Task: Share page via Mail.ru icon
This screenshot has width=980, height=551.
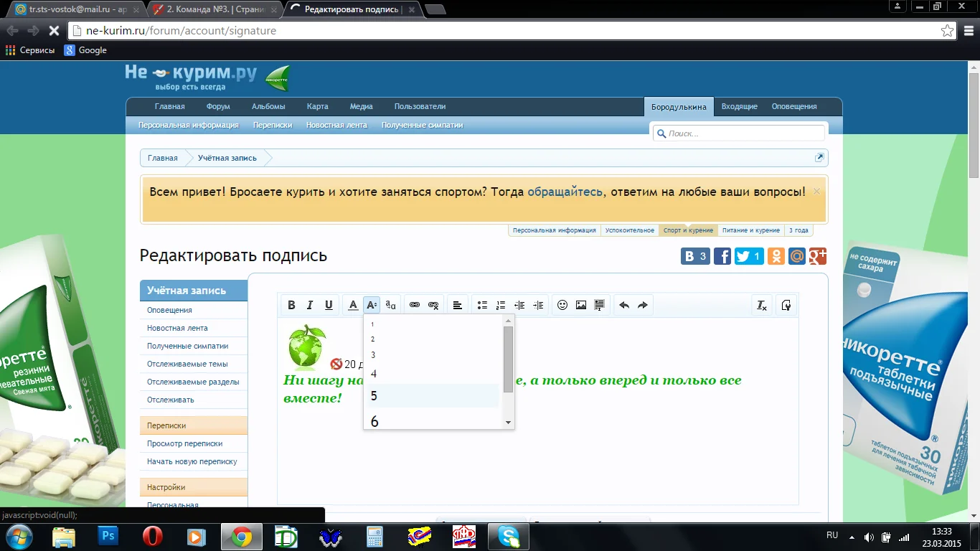Action: point(797,256)
